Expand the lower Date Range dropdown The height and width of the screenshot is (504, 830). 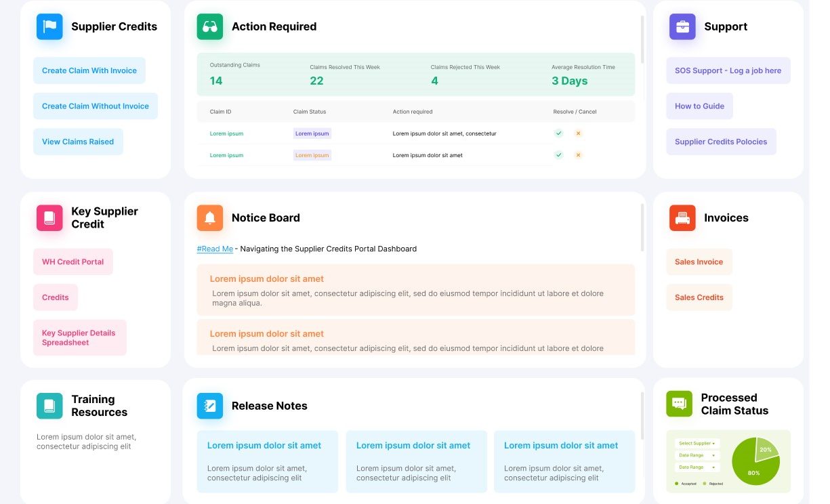point(697,467)
